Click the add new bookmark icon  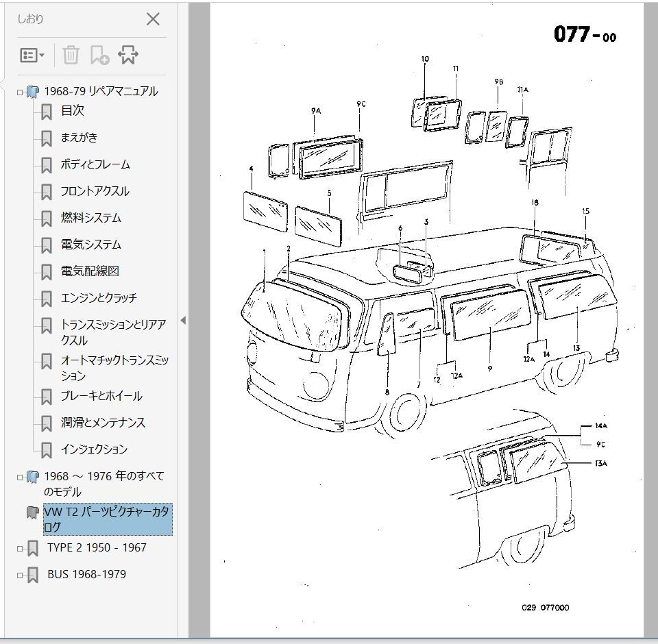click(99, 55)
